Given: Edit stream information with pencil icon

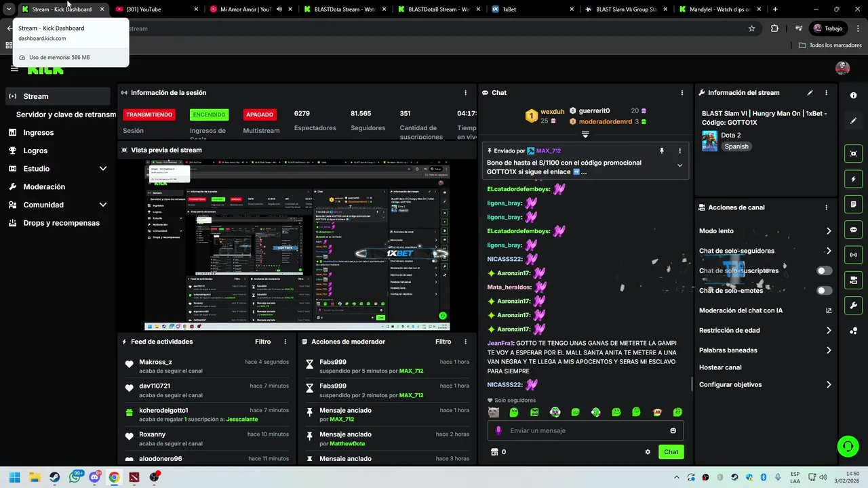Looking at the screenshot, I should click(x=810, y=93).
